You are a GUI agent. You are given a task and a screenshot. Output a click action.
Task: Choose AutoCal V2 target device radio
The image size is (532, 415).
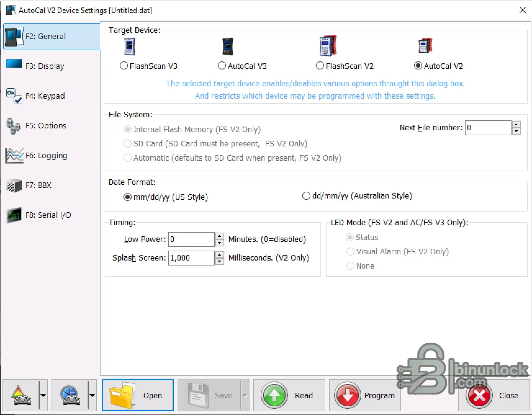click(439, 66)
